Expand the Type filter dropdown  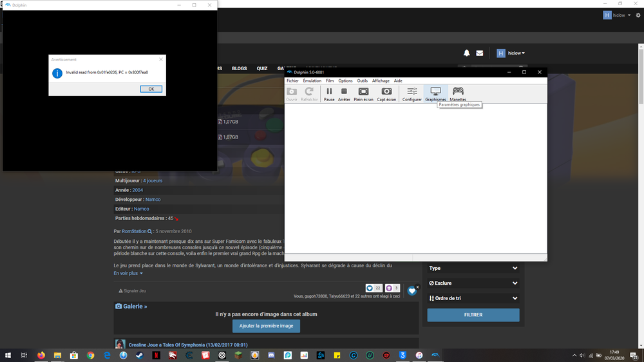pyautogui.click(x=473, y=268)
